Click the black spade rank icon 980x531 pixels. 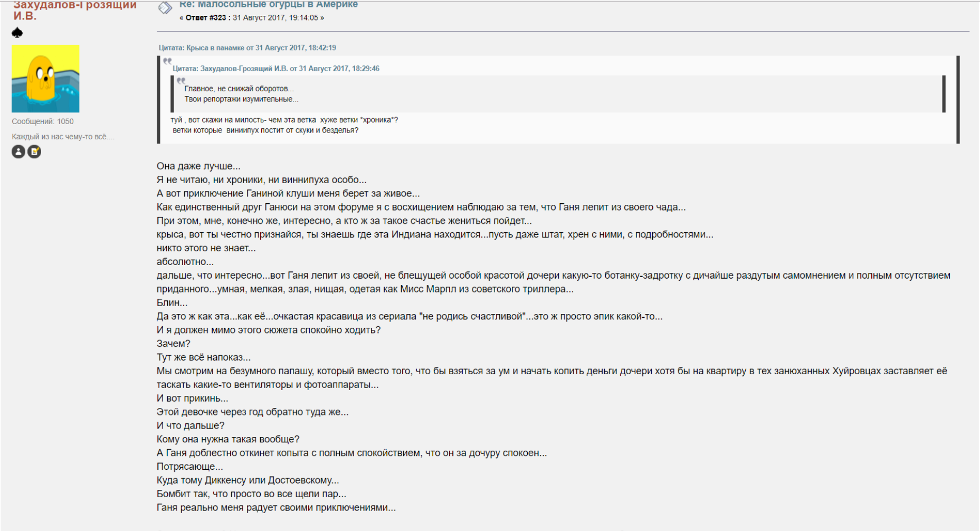pos(17,33)
